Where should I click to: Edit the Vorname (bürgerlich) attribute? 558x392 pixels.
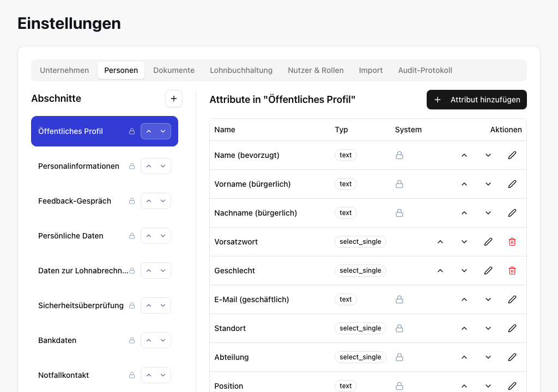point(512,184)
